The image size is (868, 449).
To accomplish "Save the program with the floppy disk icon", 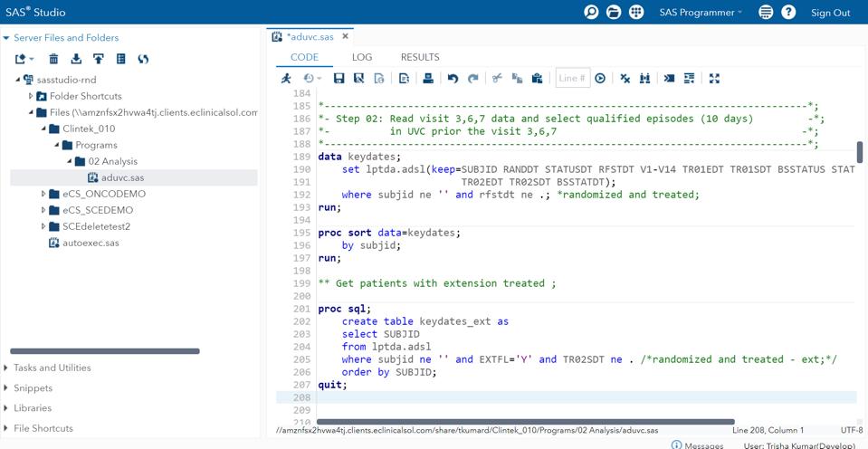I will pyautogui.click(x=339, y=78).
